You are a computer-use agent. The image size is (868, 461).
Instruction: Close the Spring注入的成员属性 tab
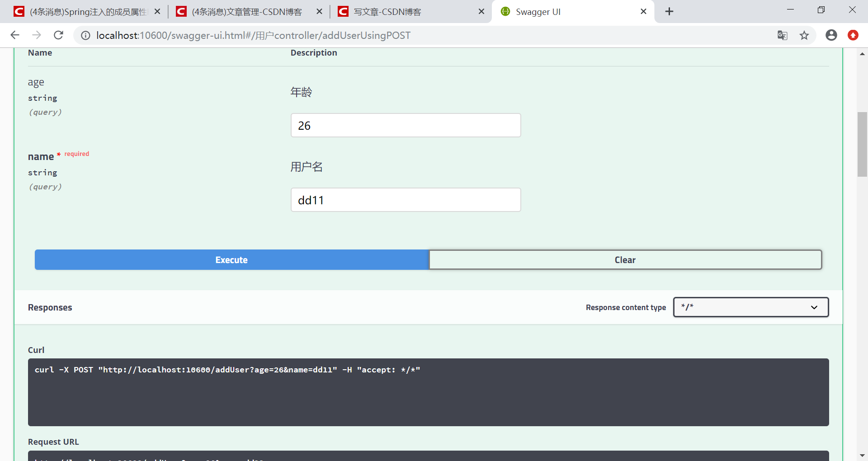(x=157, y=12)
